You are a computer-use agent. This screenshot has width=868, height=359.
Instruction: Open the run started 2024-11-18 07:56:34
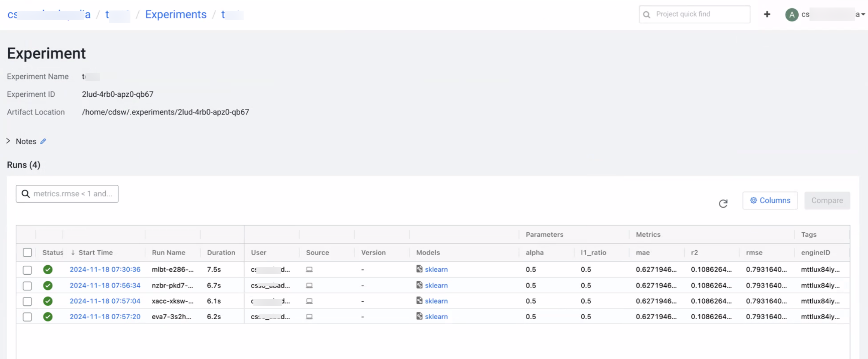coord(105,286)
